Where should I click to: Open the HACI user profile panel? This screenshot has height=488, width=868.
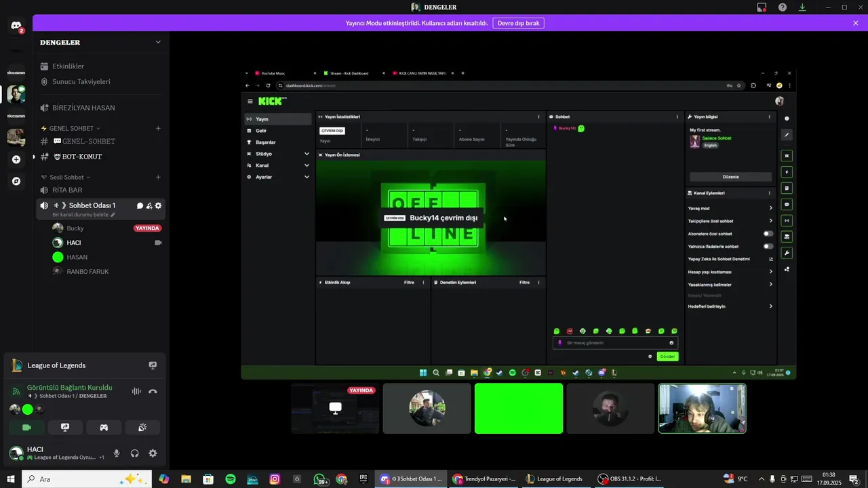pyautogui.click(x=56, y=453)
